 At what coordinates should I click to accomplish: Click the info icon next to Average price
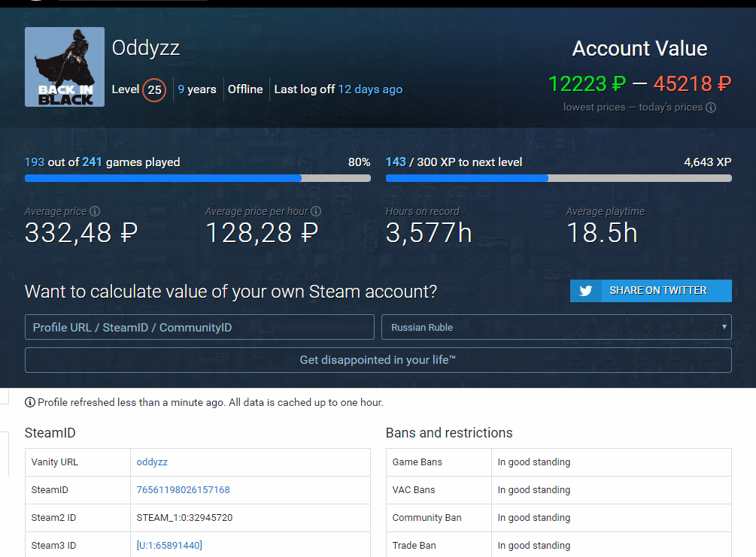95,212
